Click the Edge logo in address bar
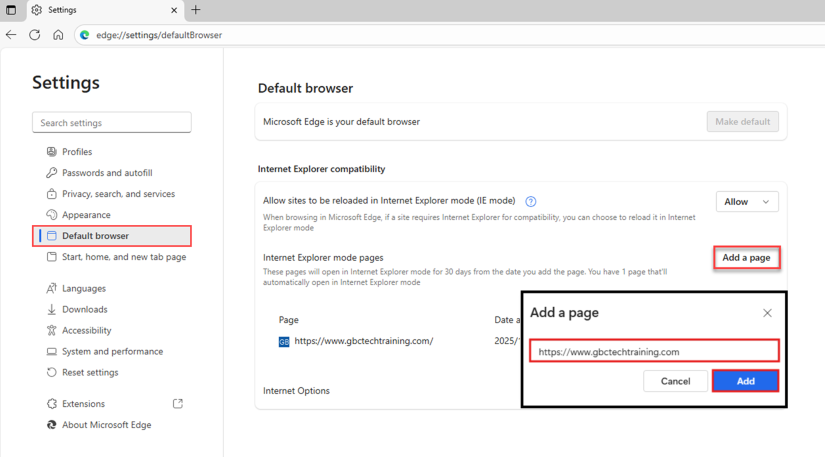 tap(85, 35)
